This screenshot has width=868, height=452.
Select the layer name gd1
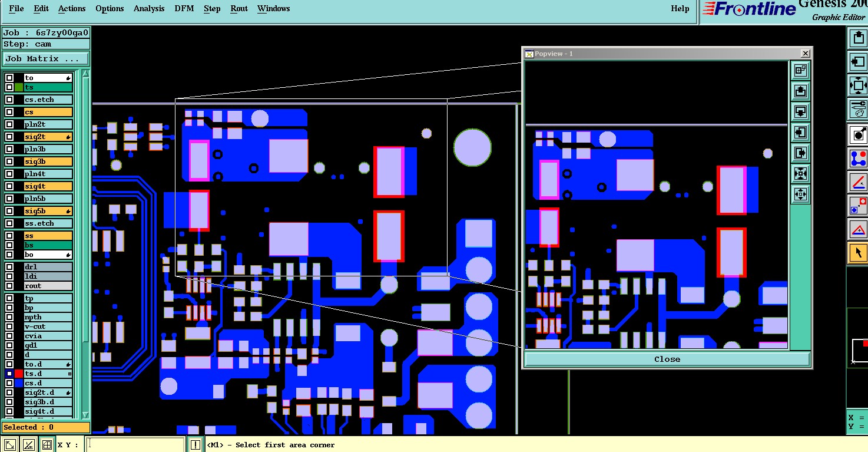[48, 345]
